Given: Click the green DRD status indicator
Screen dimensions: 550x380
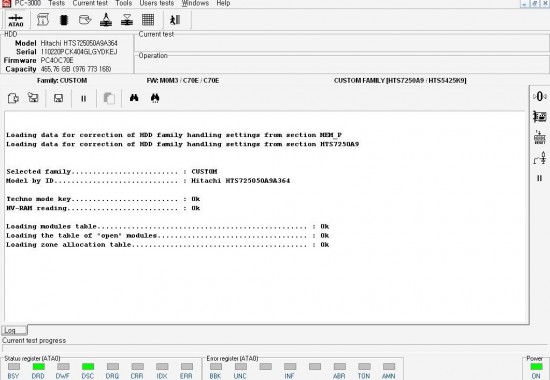Looking at the screenshot, I should [x=38, y=367].
